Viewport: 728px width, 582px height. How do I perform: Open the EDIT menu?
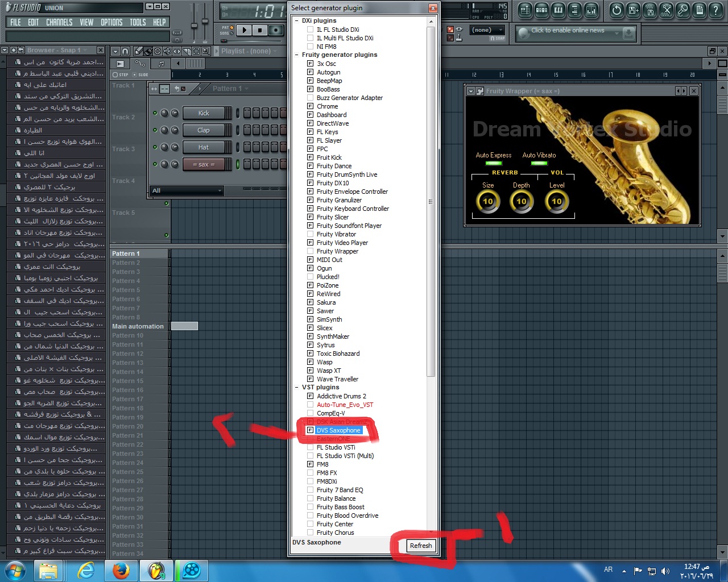(34, 22)
